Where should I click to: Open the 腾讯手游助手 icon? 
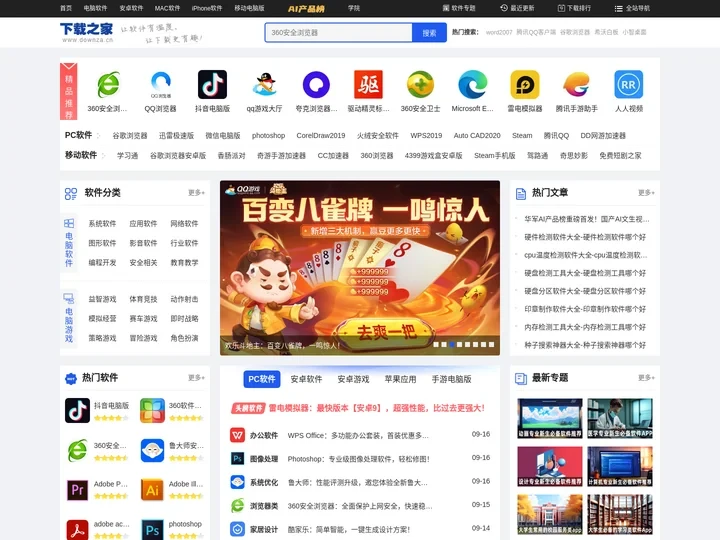click(x=576, y=85)
